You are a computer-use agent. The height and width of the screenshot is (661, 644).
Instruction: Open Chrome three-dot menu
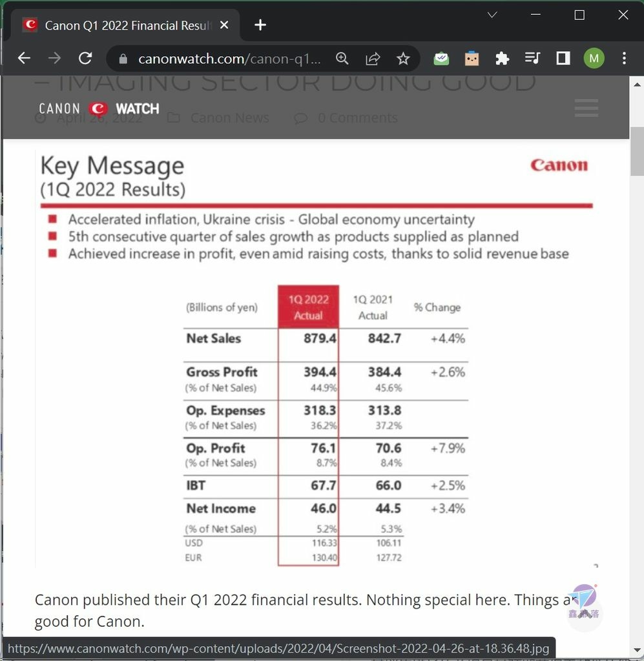tap(624, 58)
